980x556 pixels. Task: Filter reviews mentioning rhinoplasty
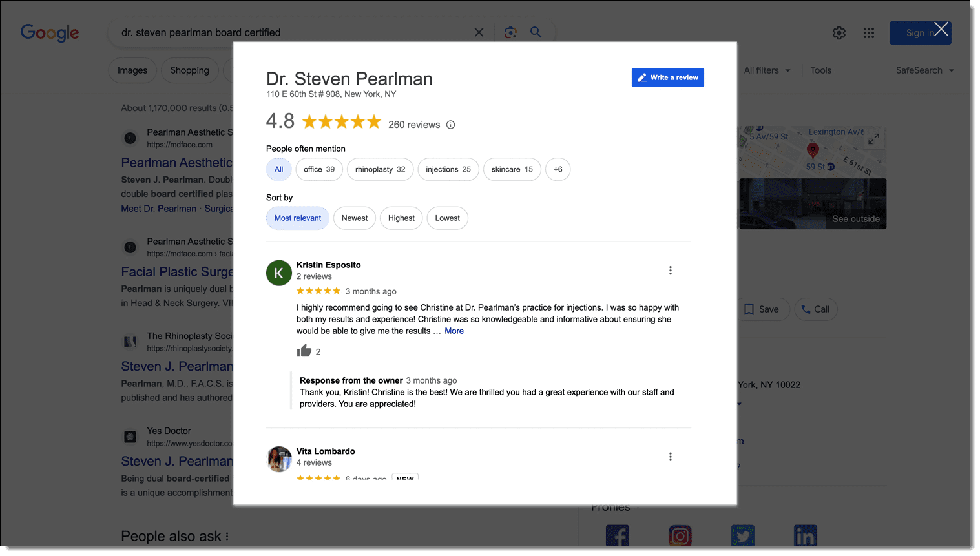380,169
